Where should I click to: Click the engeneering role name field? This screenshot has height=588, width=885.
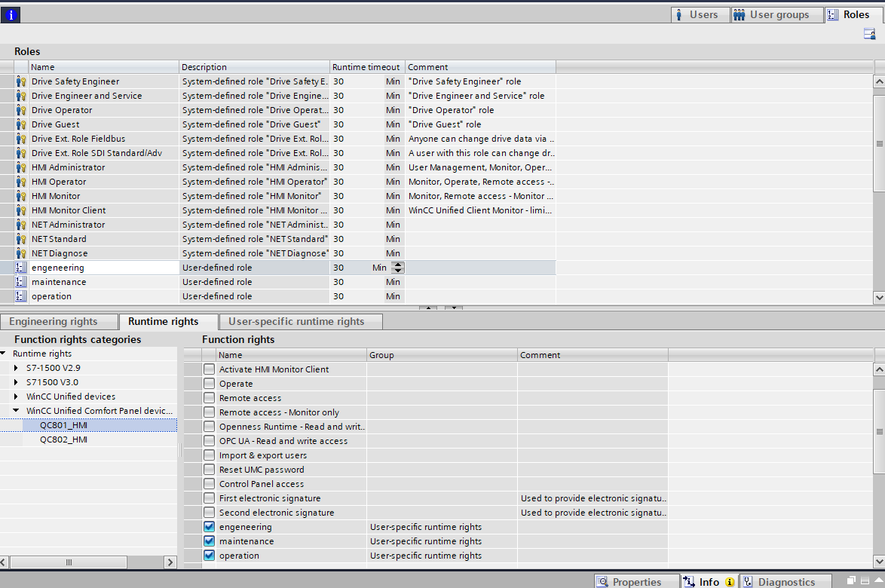click(104, 268)
